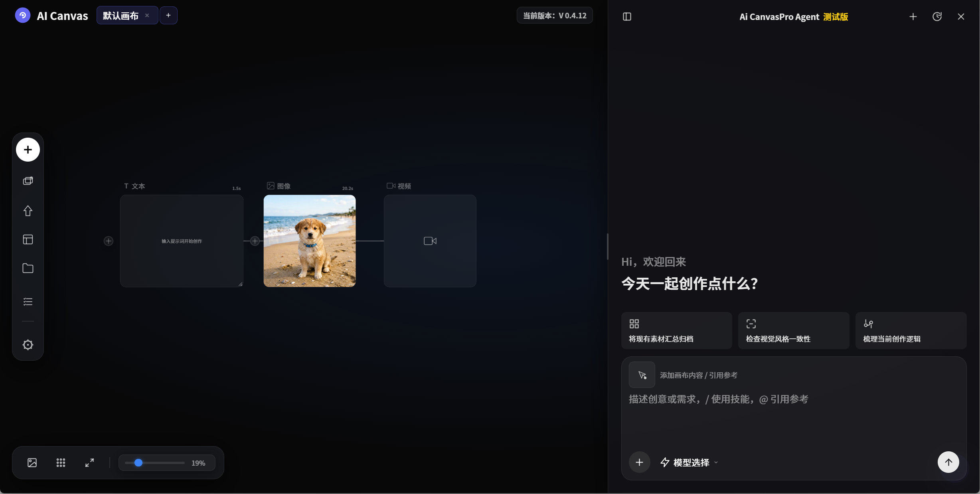
Task: Open the agent chat history icon
Action: tap(937, 17)
